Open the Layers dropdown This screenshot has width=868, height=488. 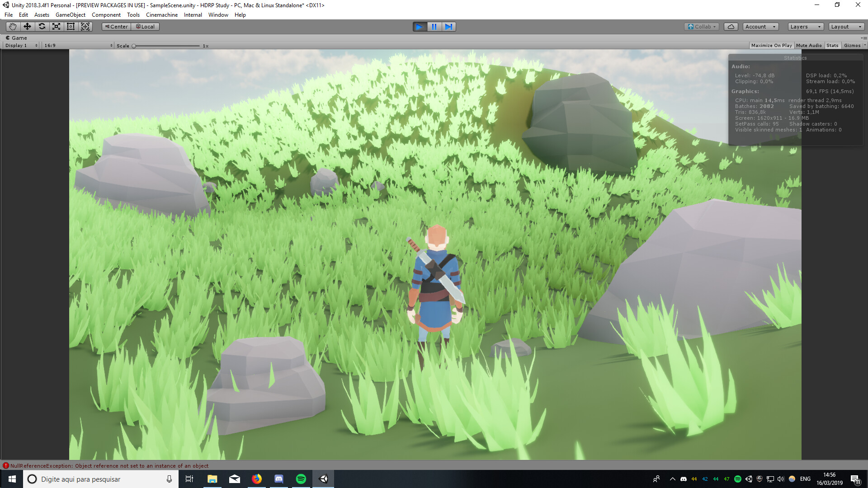(x=805, y=27)
